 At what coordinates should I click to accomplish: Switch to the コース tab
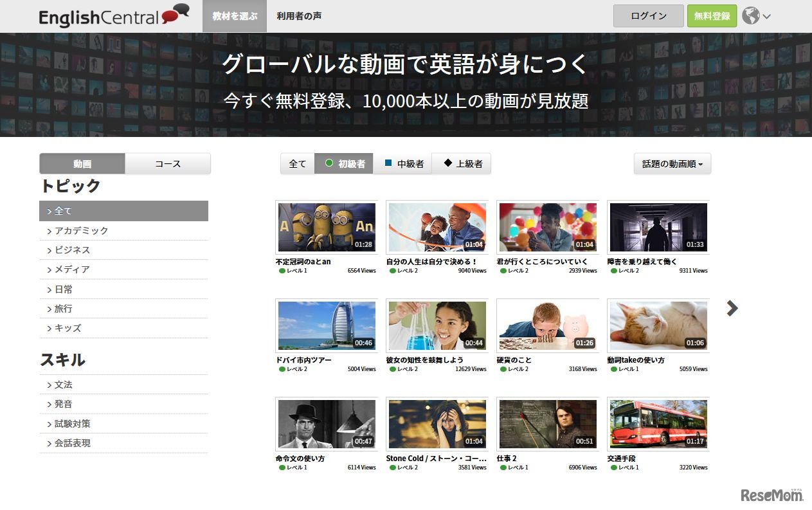pyautogui.click(x=168, y=164)
